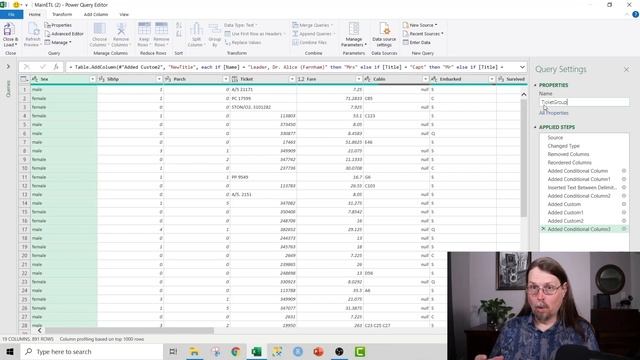Viewport: 640px width, 360px height.
Task: Cancel the formula bar edit with X
Action: (27, 67)
